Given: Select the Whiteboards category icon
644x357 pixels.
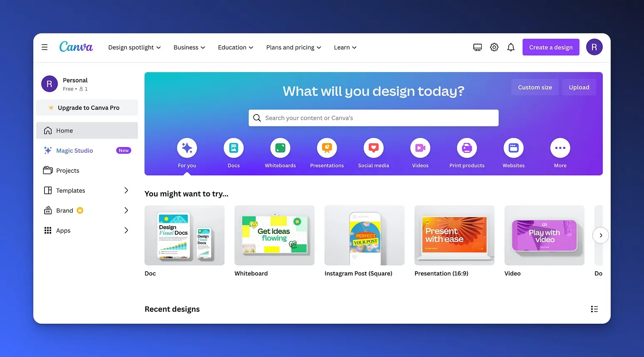Looking at the screenshot, I should click(280, 148).
